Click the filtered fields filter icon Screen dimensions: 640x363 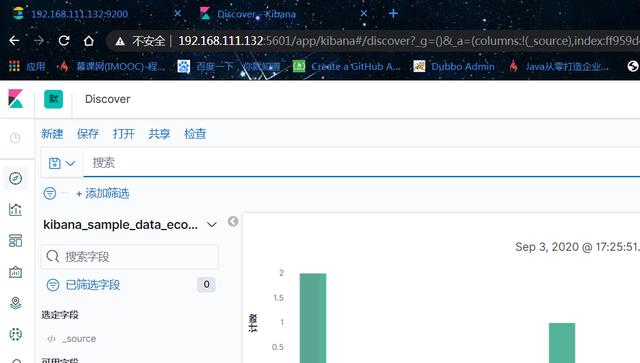pos(53,285)
